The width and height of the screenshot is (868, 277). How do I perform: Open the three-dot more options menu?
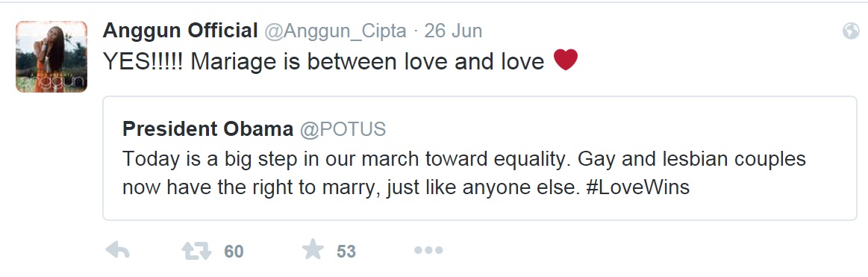[x=428, y=250]
